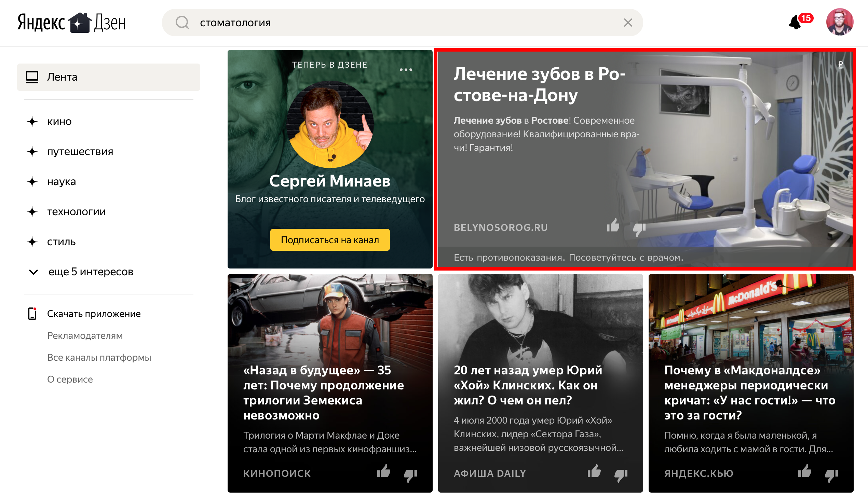Dislike the Макдоналдс article
Screen dimensions: 868x496
pos(831,475)
